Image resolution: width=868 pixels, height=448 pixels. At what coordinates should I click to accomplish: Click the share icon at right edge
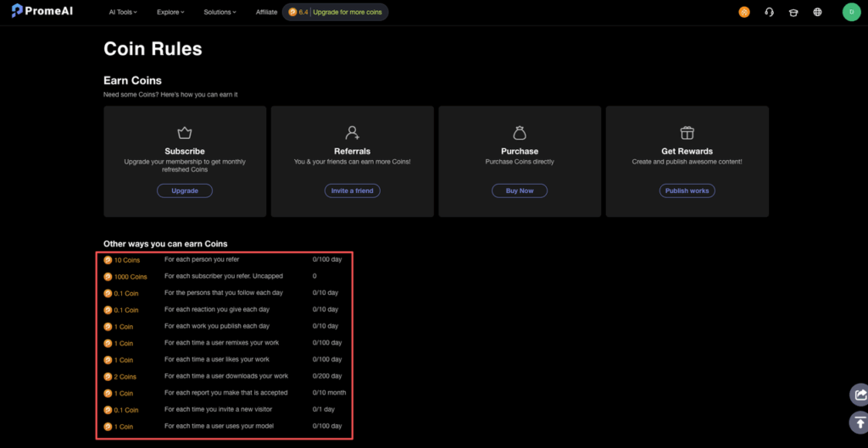[x=860, y=395]
